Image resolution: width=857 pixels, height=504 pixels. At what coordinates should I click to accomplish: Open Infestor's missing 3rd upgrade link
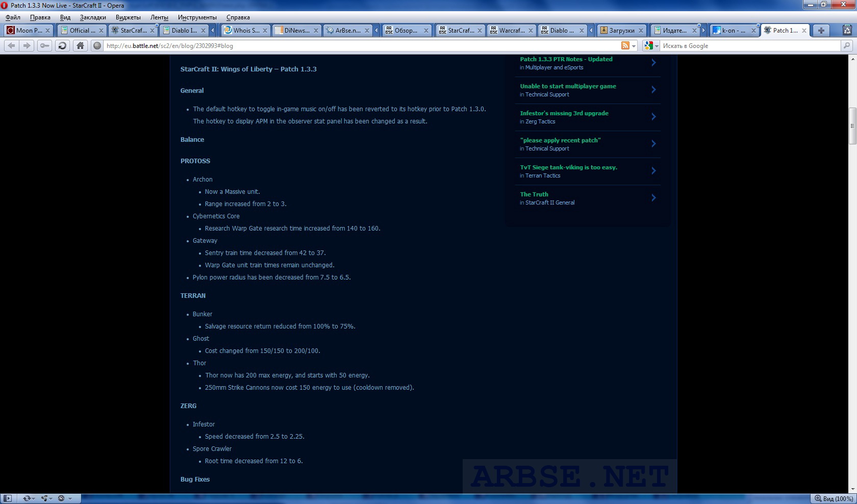[564, 113]
